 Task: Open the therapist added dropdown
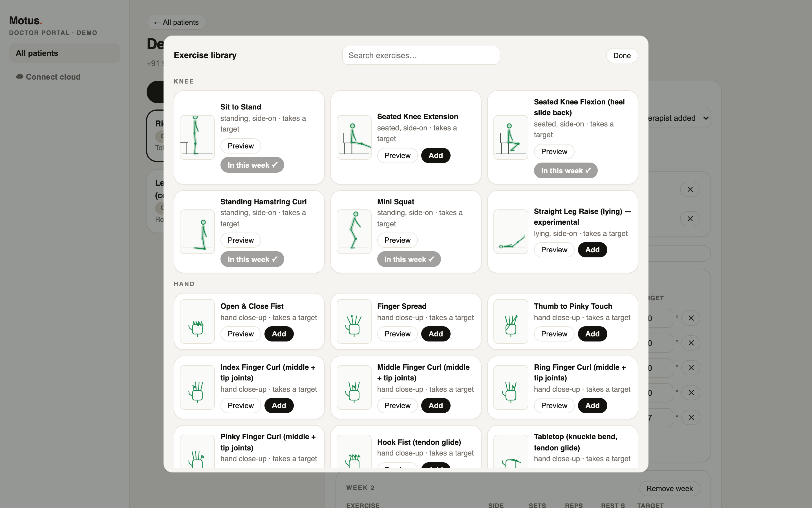679,118
